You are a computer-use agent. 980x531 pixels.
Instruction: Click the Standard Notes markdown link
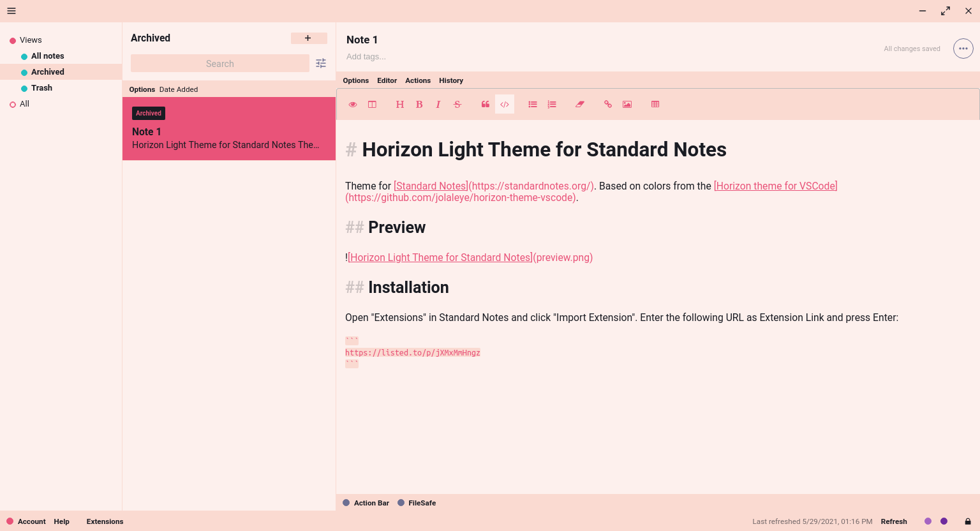tap(431, 186)
